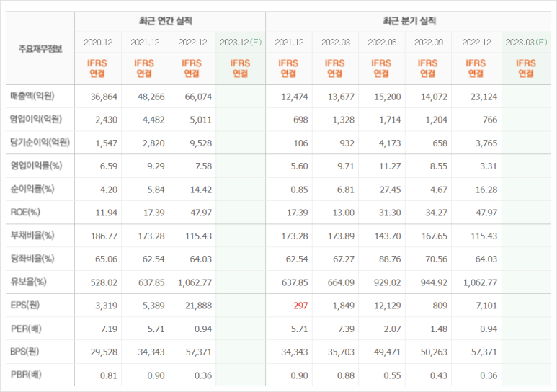This screenshot has width=557, height=392.
Task: Select PBR value 0.43
Action: click(x=439, y=375)
